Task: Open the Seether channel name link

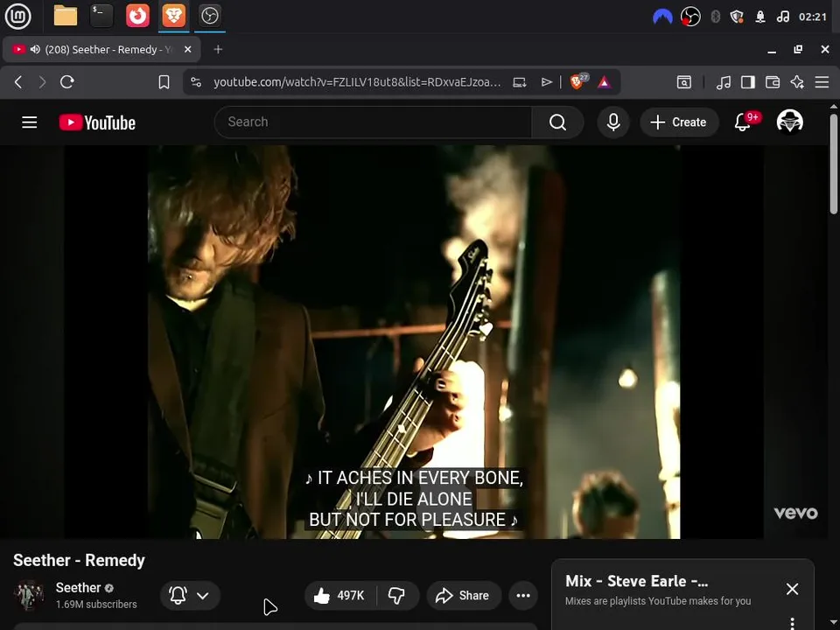Action: (x=78, y=588)
